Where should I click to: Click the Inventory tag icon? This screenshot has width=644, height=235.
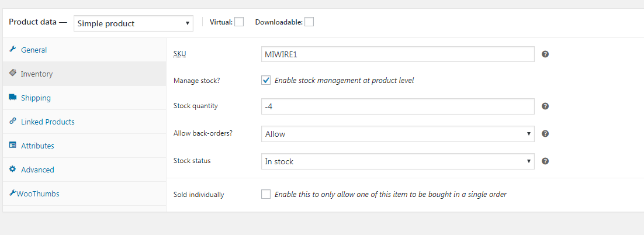click(x=12, y=74)
